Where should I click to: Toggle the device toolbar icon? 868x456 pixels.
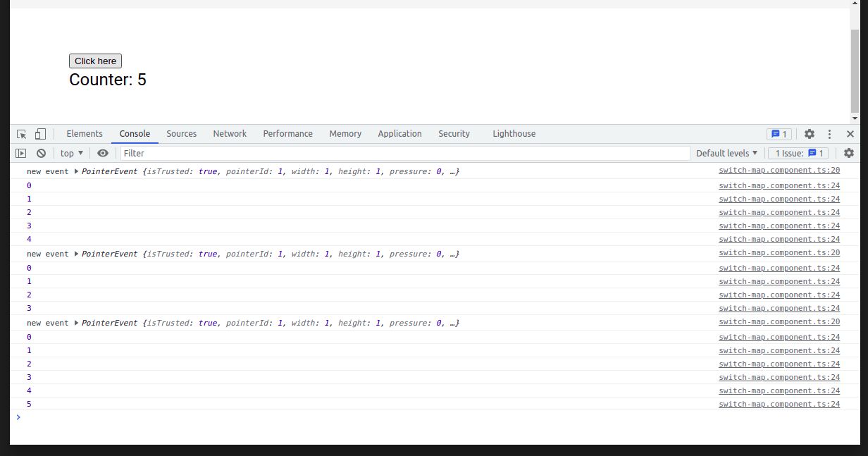[39, 133]
